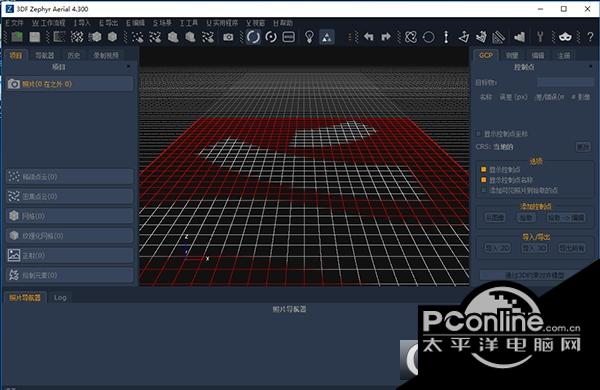Open the 工具 (Tools) menu
600x390 pixels.
click(x=189, y=23)
